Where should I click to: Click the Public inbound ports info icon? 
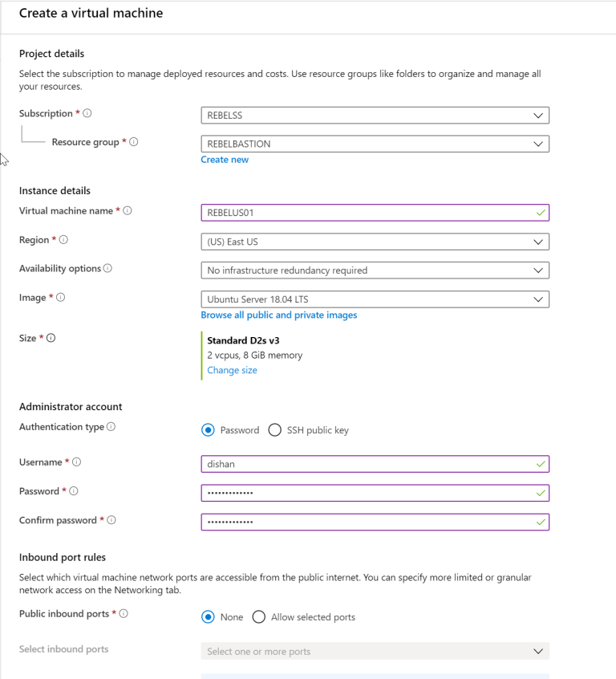(x=124, y=613)
